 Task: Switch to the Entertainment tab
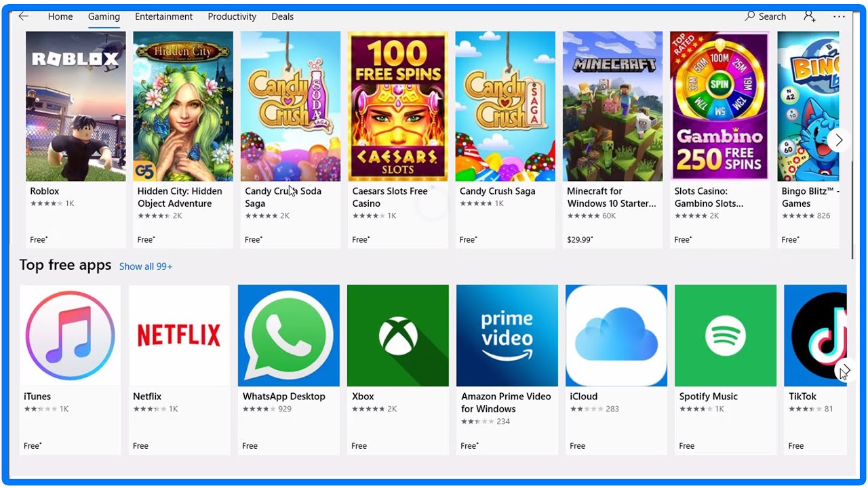point(164,16)
